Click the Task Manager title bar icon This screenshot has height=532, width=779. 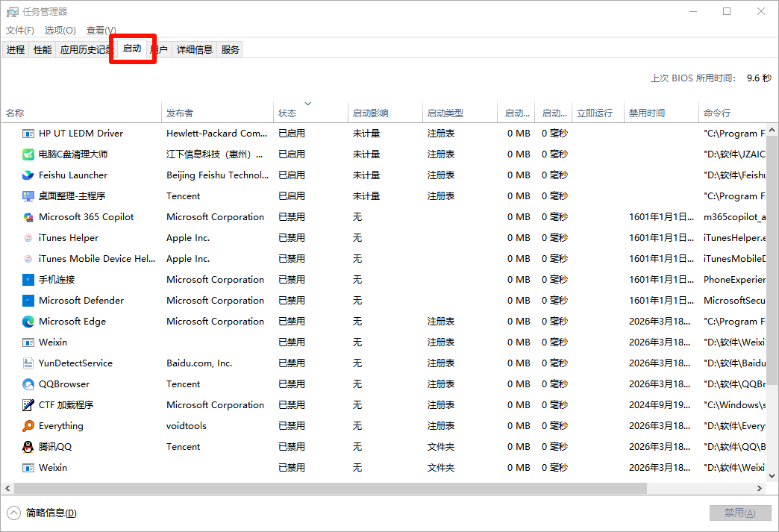[x=13, y=11]
